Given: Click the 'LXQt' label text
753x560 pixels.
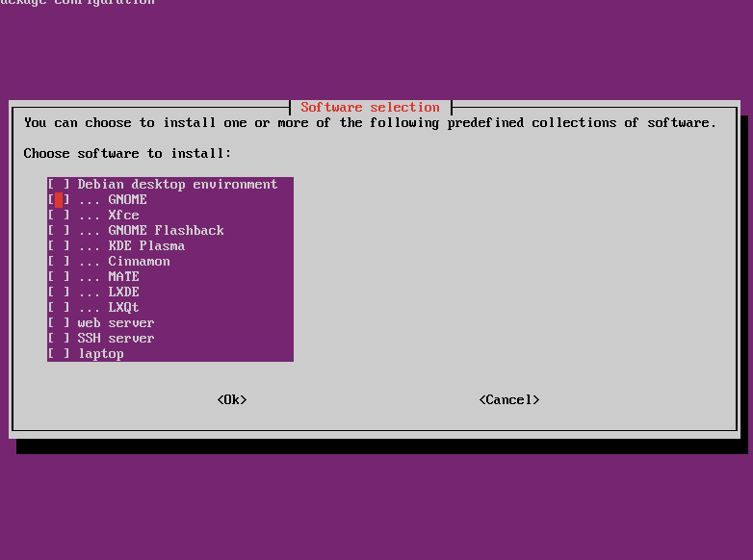Looking at the screenshot, I should click(x=123, y=307).
